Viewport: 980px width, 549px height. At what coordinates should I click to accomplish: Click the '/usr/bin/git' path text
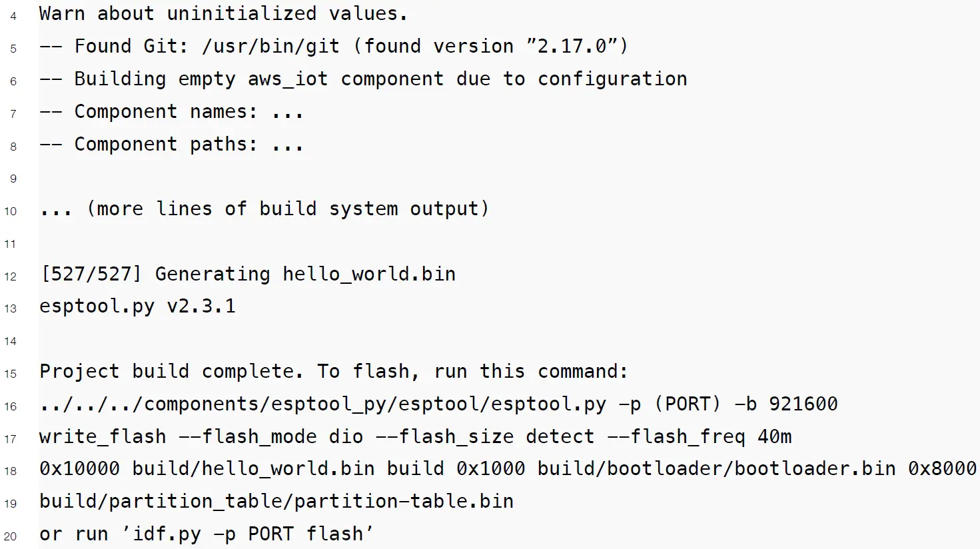pyautogui.click(x=270, y=46)
